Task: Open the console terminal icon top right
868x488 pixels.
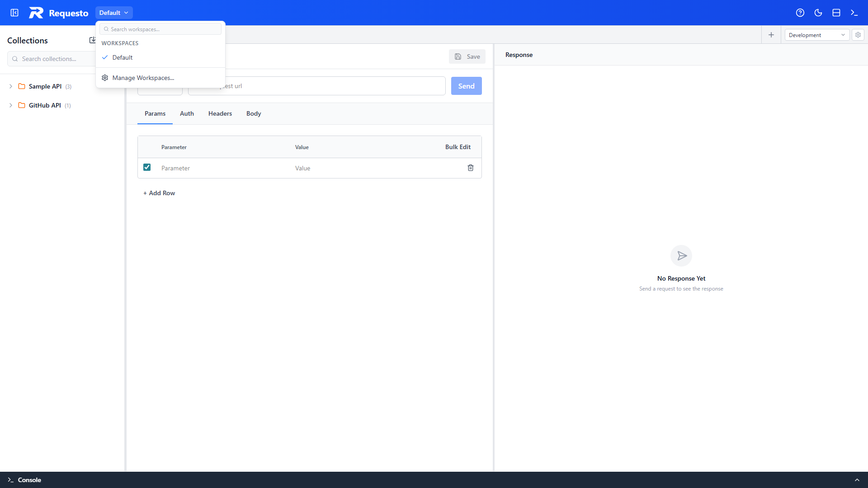Action: point(854,12)
